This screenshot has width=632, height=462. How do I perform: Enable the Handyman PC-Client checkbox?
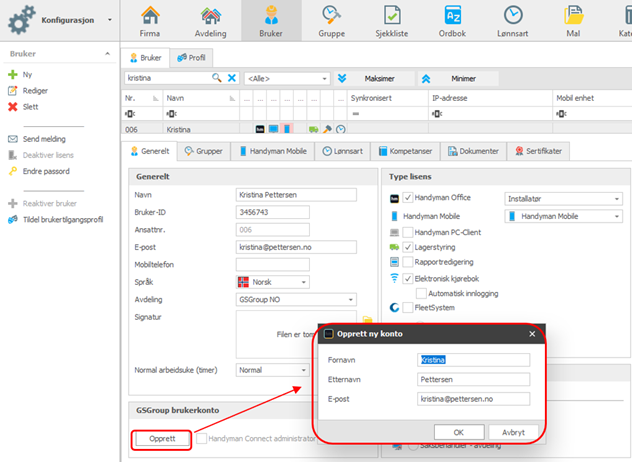pyautogui.click(x=408, y=232)
